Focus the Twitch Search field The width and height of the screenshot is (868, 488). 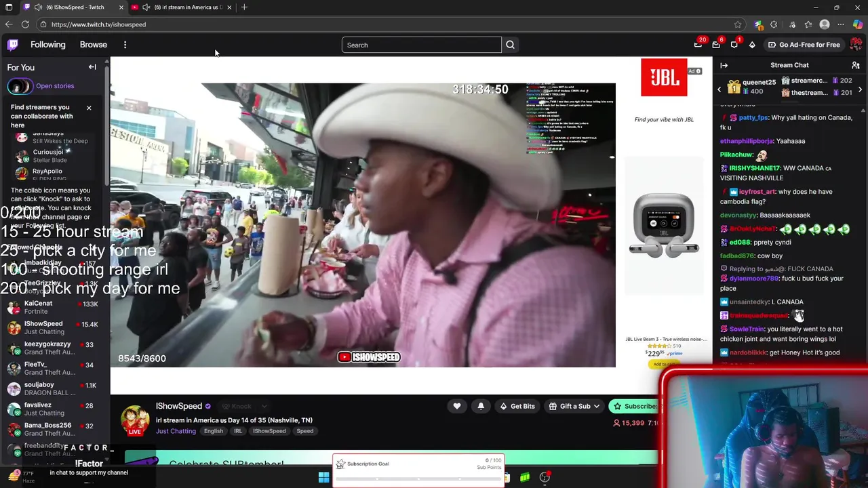tap(421, 45)
